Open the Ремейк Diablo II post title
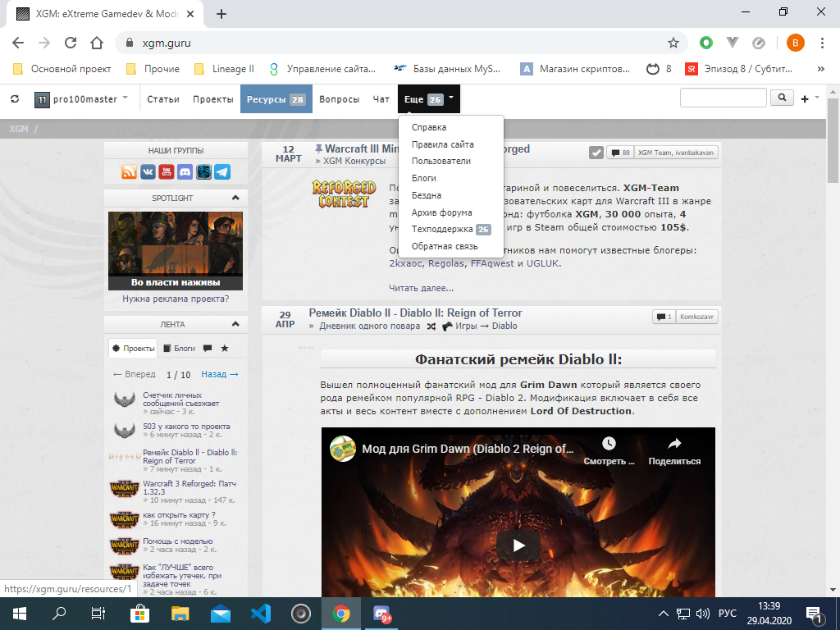The width and height of the screenshot is (840, 630). pos(415,313)
